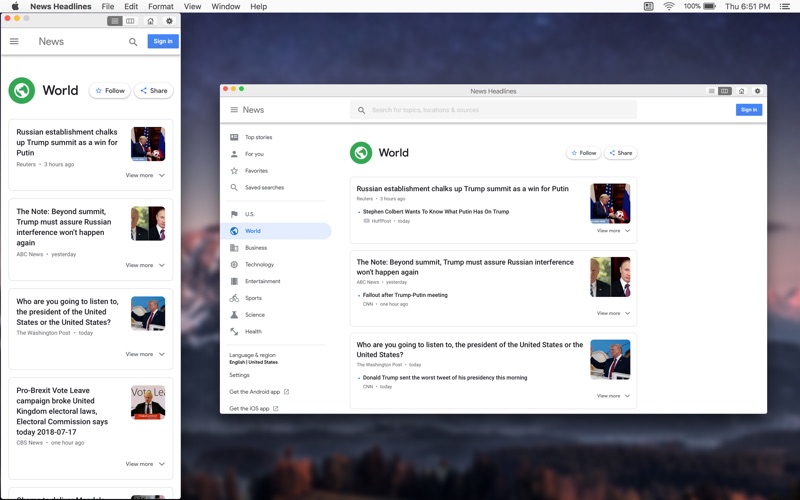Open Trump soccer ball thumbnail in left window
The image size is (800, 500).
coord(148,144)
